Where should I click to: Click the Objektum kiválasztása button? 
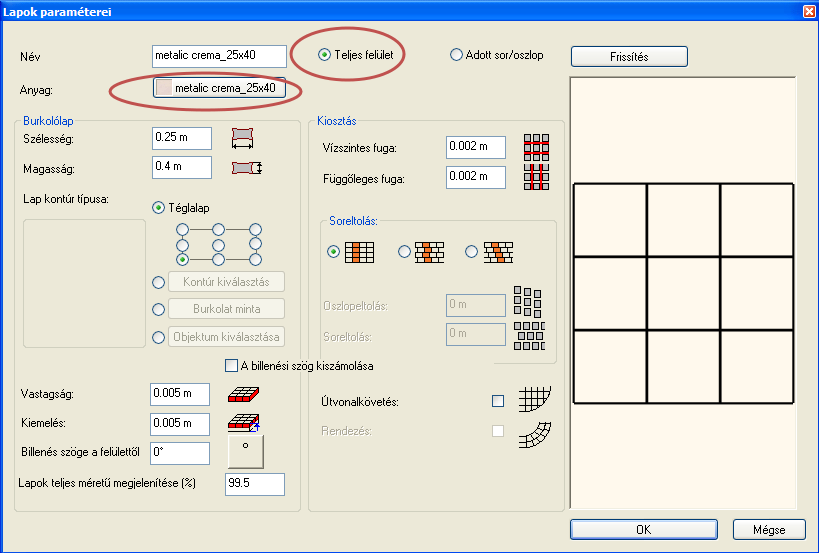tap(226, 337)
